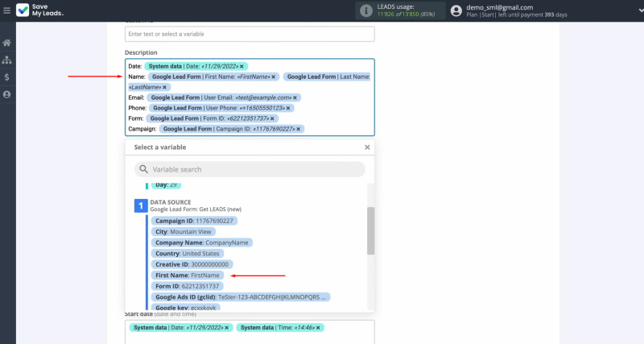The height and width of the screenshot is (344, 644).
Task: Pick the Country: United States variable
Action: click(x=186, y=253)
